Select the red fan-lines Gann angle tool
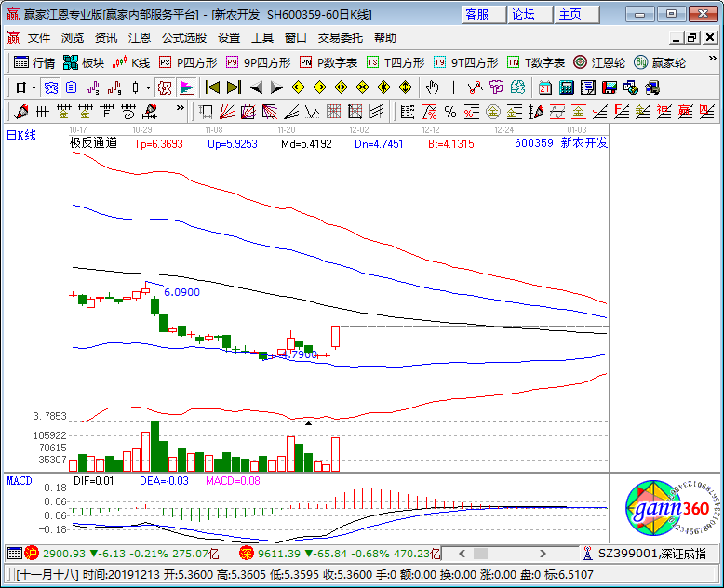Screen dimensions: 724x588 [x=227, y=112]
